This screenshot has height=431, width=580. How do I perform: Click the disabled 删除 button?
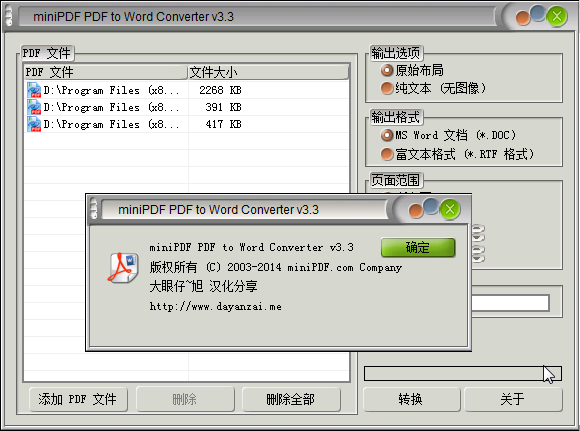185,399
